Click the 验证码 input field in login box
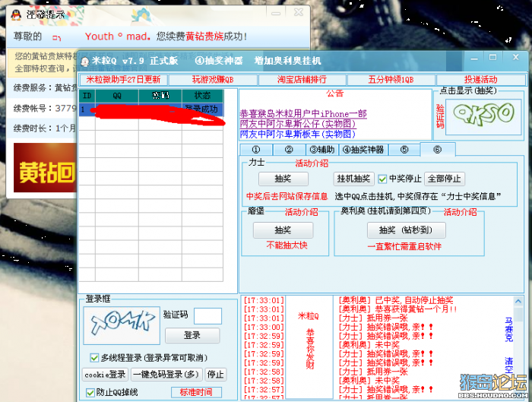 click(x=207, y=316)
